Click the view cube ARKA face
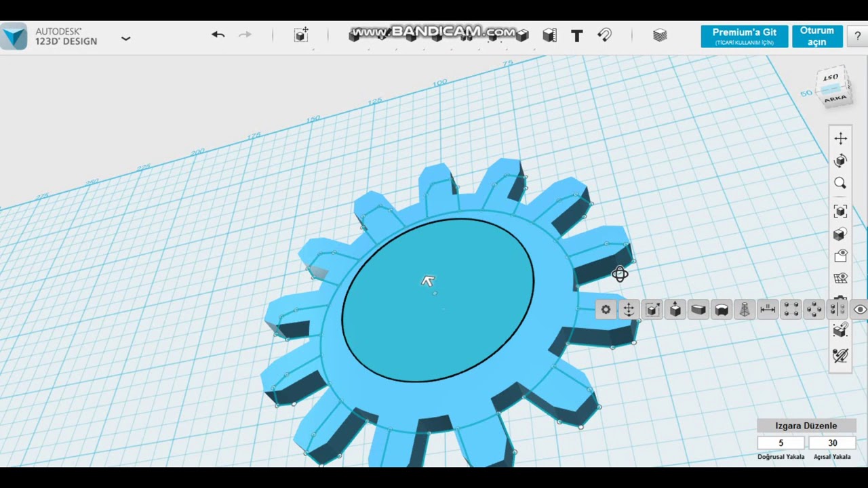Viewport: 868px width, 488px height. coord(835,98)
